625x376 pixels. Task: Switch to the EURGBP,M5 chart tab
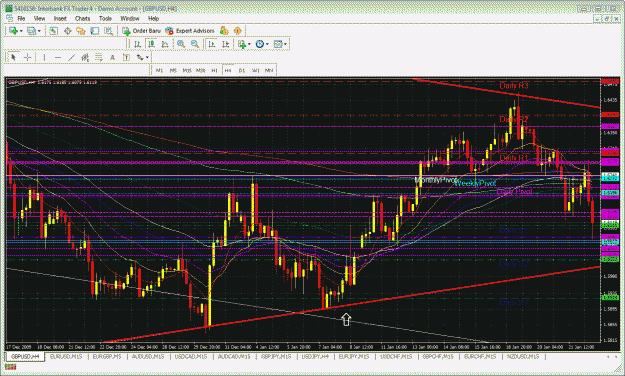click(x=107, y=357)
